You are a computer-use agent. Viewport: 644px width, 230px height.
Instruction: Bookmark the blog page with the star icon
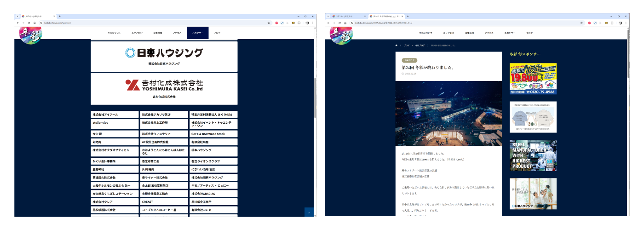[581, 23]
